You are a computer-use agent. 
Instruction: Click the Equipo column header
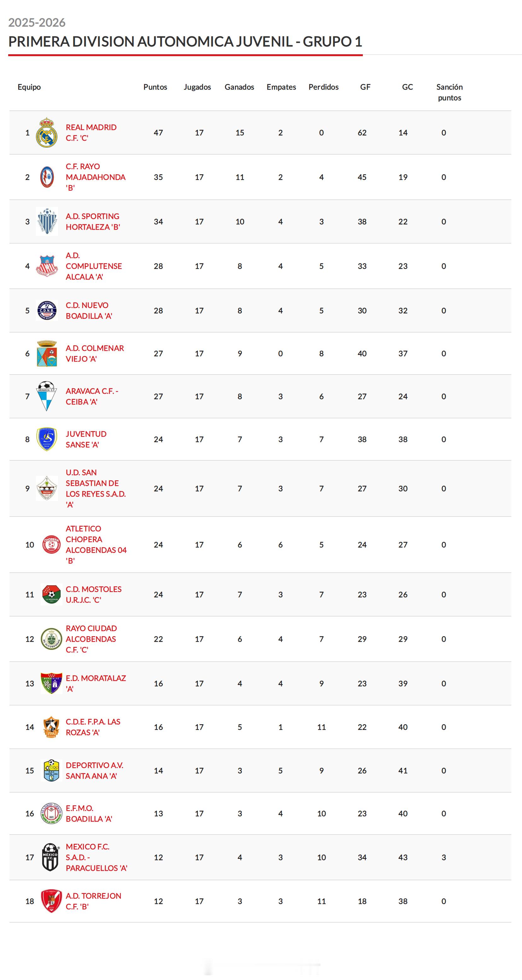point(29,87)
